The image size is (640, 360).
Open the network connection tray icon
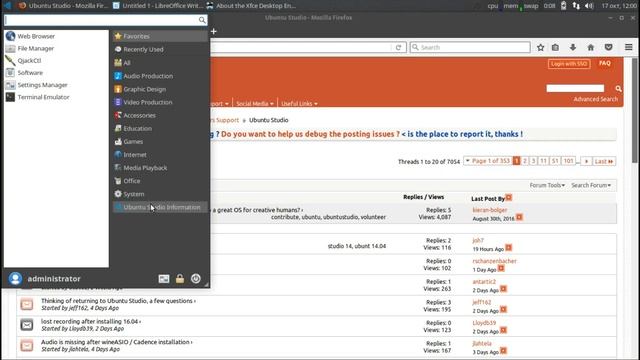click(x=576, y=6)
